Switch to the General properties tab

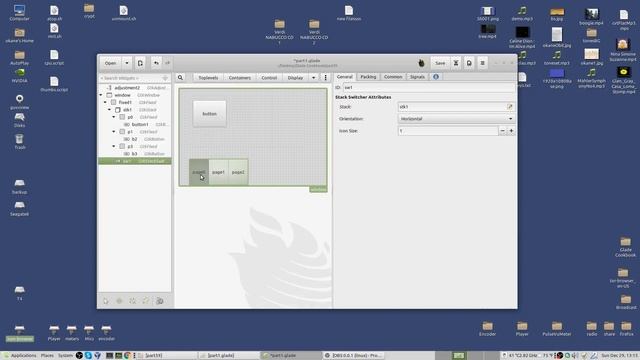[x=344, y=77]
